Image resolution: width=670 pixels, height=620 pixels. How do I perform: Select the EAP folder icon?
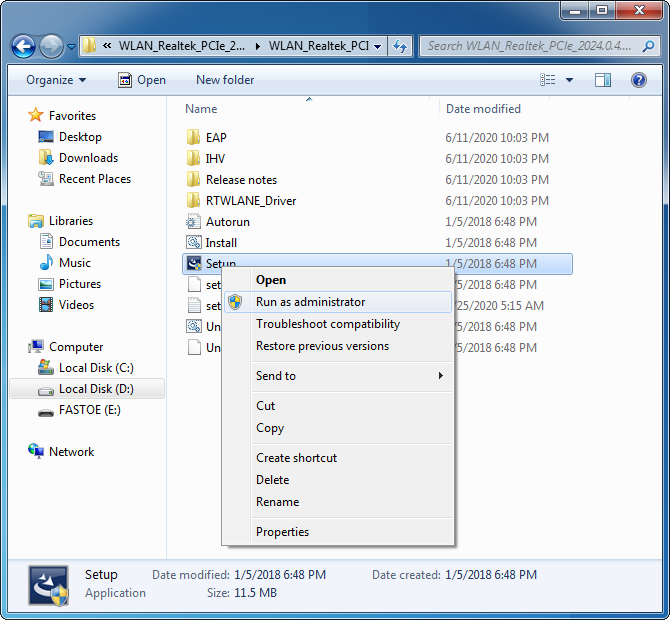(193, 137)
